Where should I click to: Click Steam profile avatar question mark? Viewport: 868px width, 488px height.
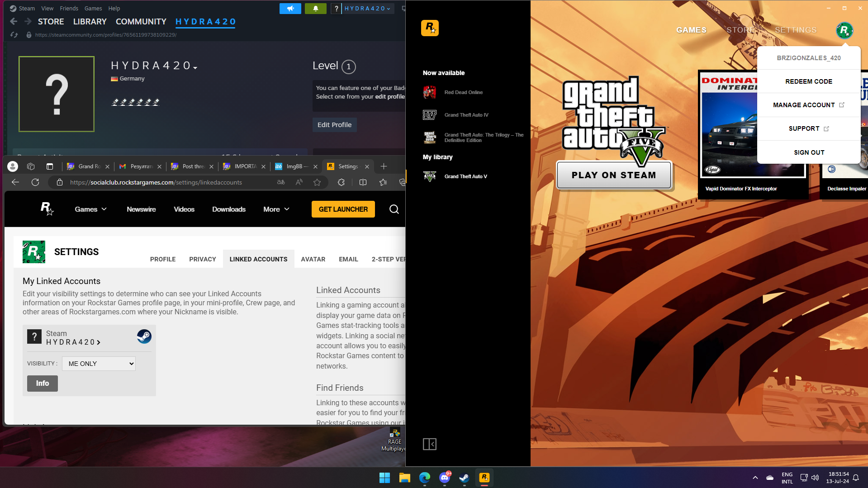point(57,94)
